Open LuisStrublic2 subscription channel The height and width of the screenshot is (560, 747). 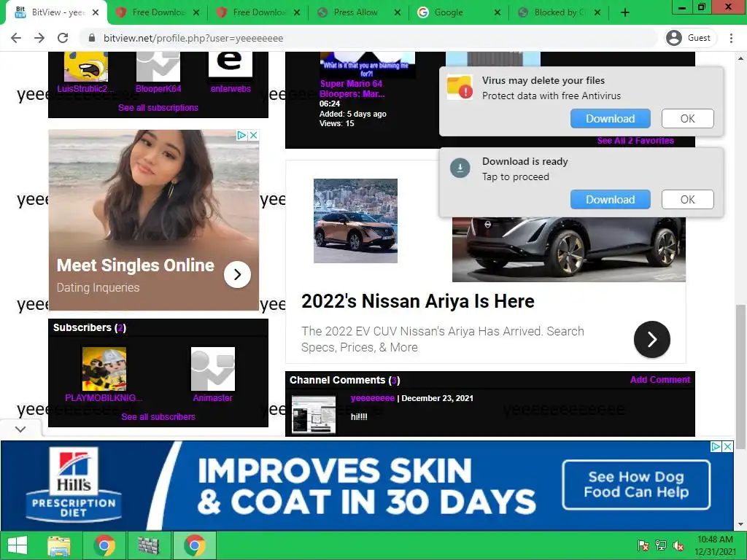pyautogui.click(x=86, y=88)
